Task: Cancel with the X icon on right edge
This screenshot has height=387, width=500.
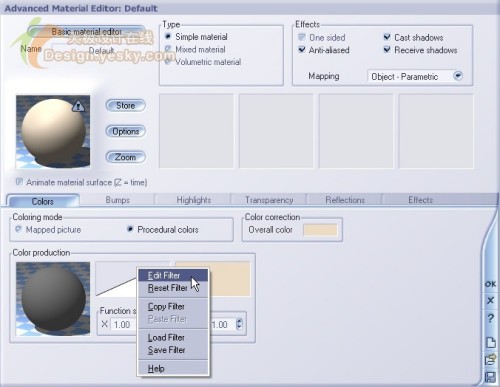Action: [x=490, y=300]
